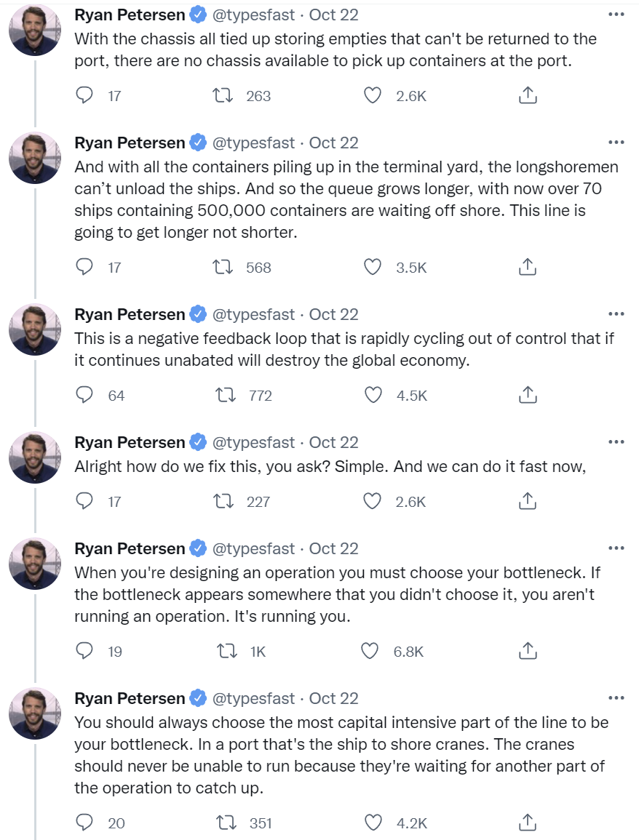Open more options on negative feedback loop tweet

616,314
